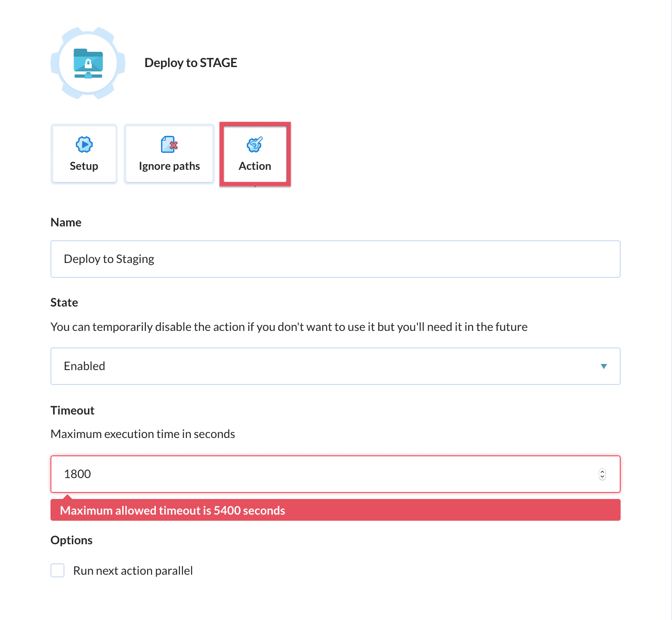Screen dimensions: 672x620
Task: Click the Timeout field showing 1800
Action: point(336,474)
